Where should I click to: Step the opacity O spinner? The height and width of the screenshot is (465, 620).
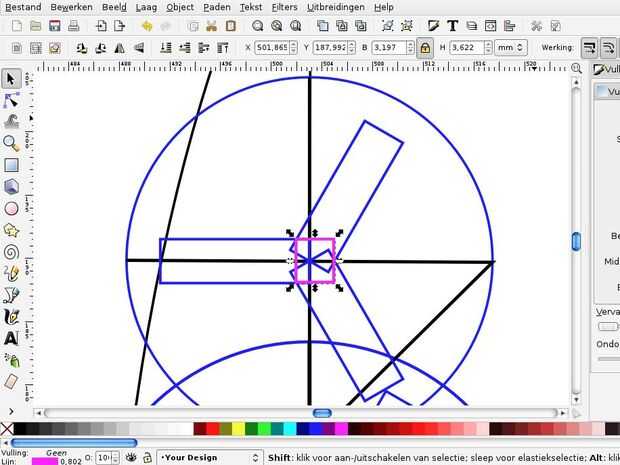click(x=115, y=458)
